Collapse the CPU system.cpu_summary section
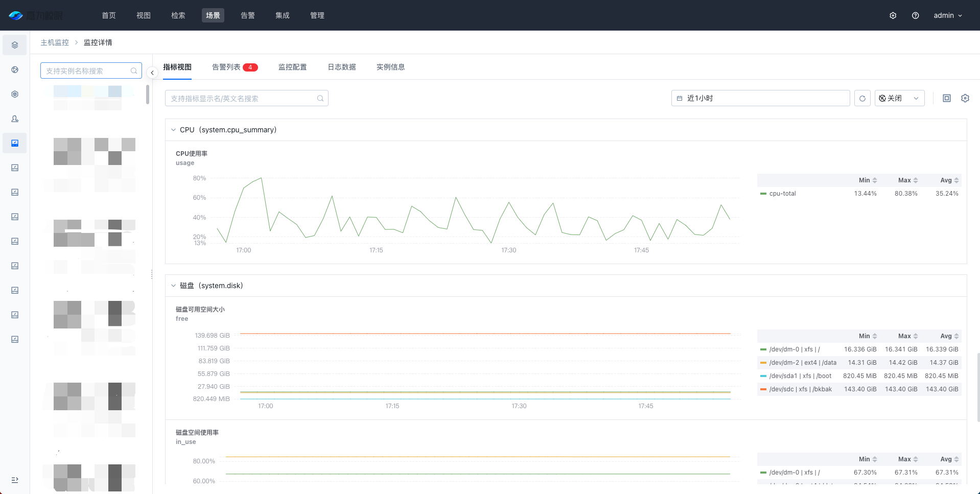Viewport: 980px width, 494px height. (173, 130)
